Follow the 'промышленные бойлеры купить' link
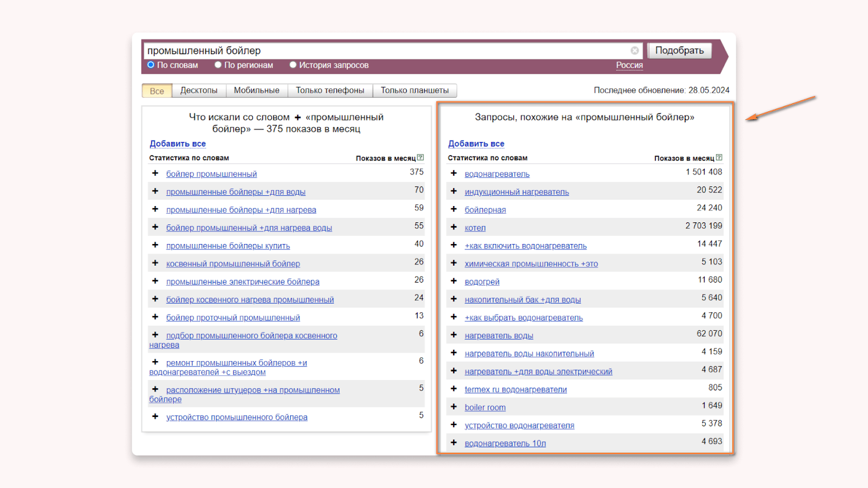This screenshot has height=488, width=868. 228,246
